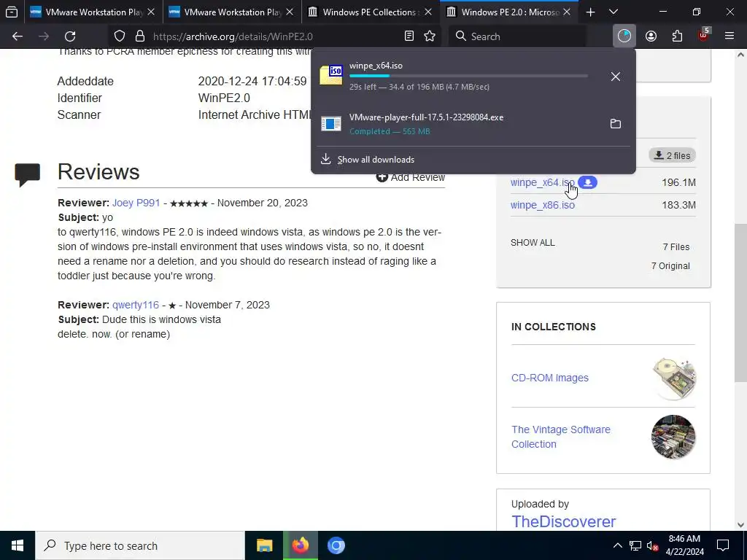Screen dimensions: 747x560
Task: Close the second VMware Workstation tab
Action: 290,12
